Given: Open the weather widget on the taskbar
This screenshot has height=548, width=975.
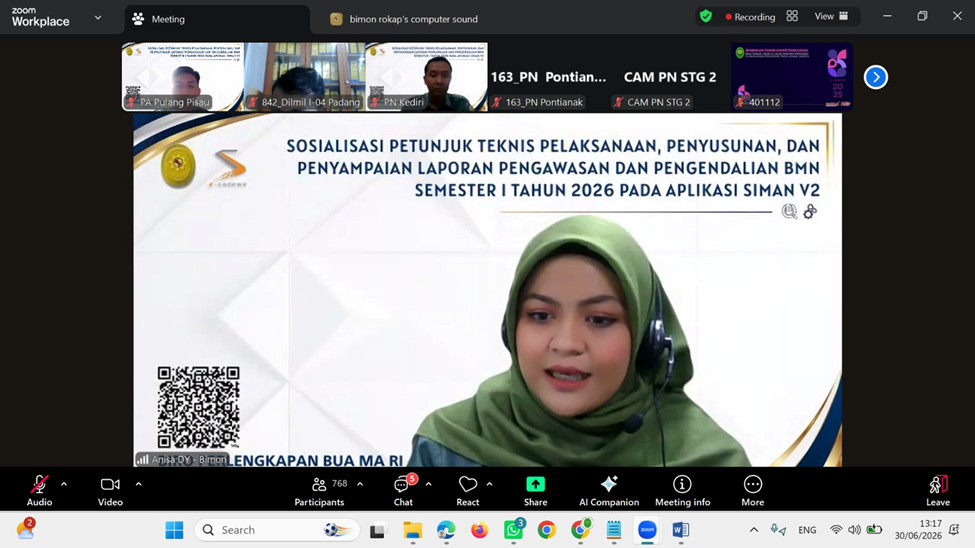Looking at the screenshot, I should (25, 529).
